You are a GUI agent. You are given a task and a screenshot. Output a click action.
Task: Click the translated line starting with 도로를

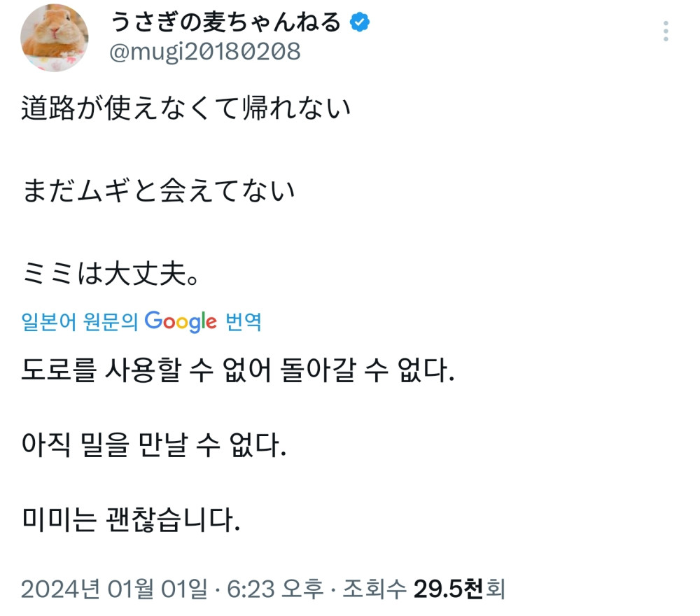pyautogui.click(x=238, y=370)
